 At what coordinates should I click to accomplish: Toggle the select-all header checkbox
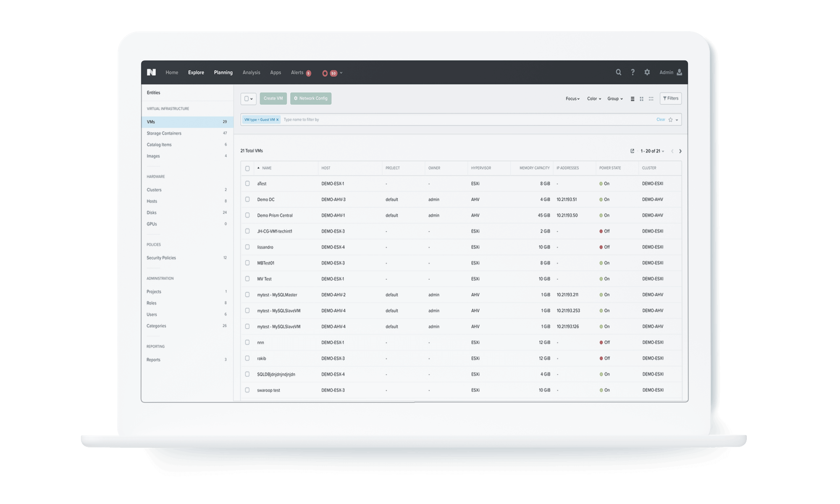coord(247,168)
